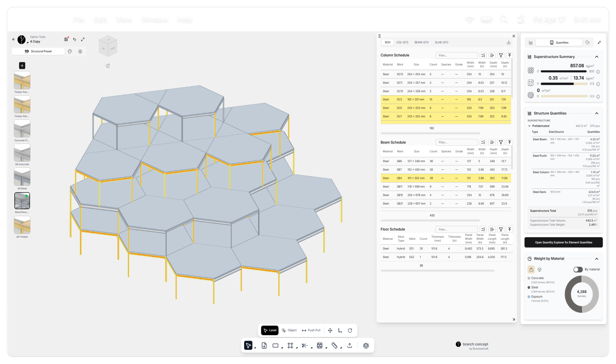Open the Structural Preset button
Image resolution: width=616 pixels, height=364 pixels.
point(38,51)
